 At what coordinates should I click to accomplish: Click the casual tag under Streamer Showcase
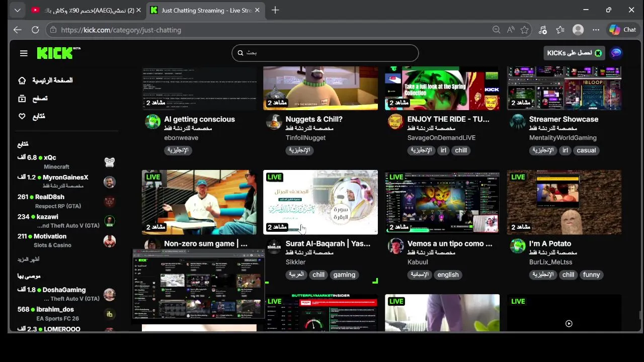point(586,150)
